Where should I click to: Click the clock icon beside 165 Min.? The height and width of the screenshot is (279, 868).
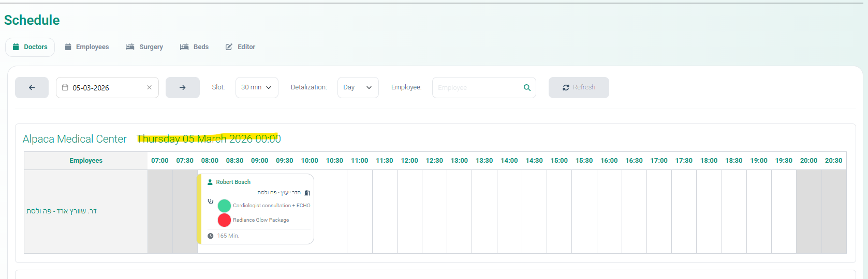point(211,236)
